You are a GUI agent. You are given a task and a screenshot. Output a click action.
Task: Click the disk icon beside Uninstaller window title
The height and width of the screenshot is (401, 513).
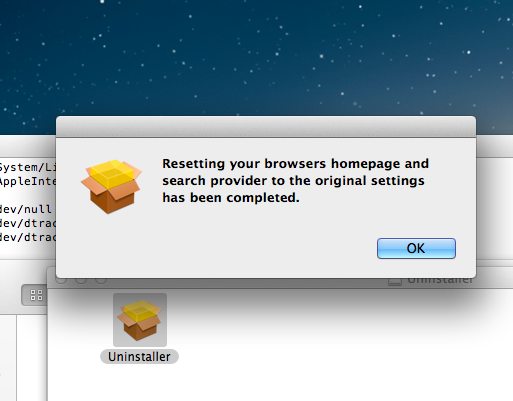point(395,282)
